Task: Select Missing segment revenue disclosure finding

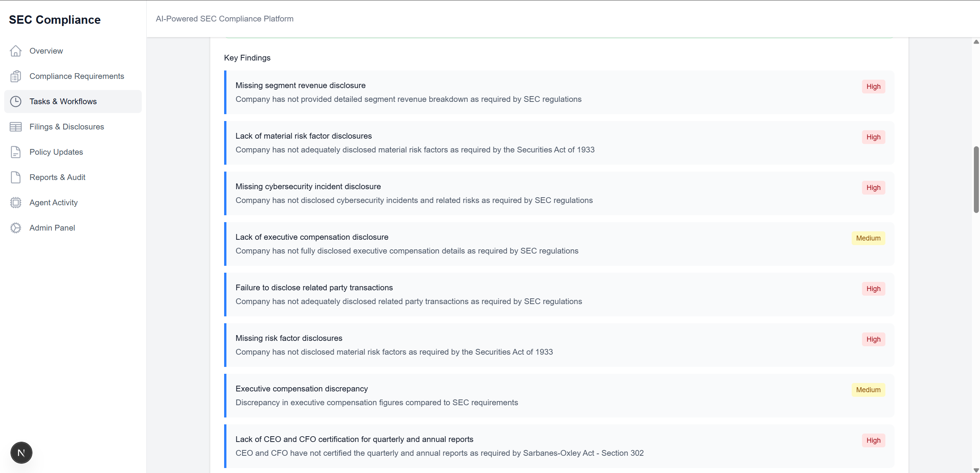Action: (x=300, y=85)
